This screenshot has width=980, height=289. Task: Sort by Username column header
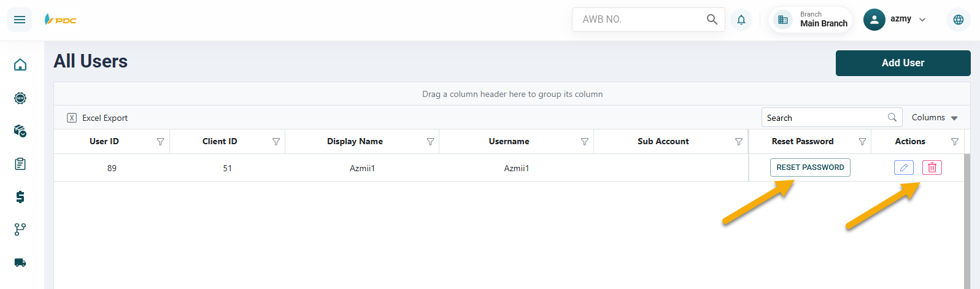click(x=509, y=141)
